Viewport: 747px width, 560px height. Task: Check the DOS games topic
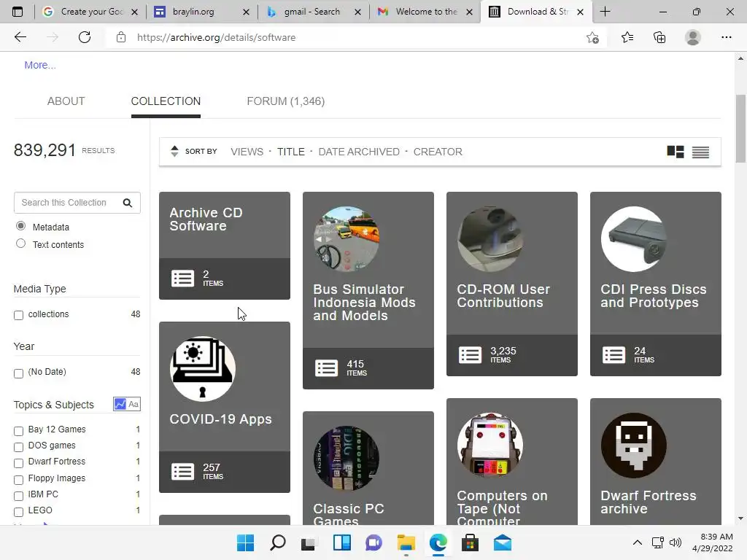click(x=18, y=447)
